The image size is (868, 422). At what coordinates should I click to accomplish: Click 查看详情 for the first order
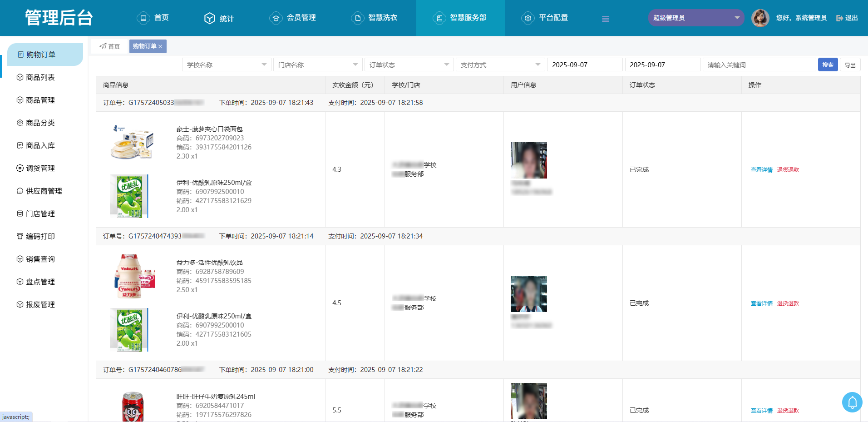[761, 170]
